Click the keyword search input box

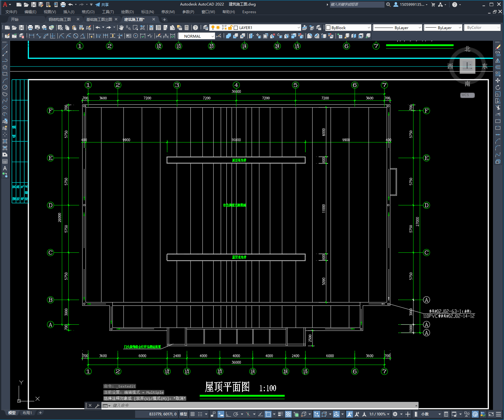point(357,5)
